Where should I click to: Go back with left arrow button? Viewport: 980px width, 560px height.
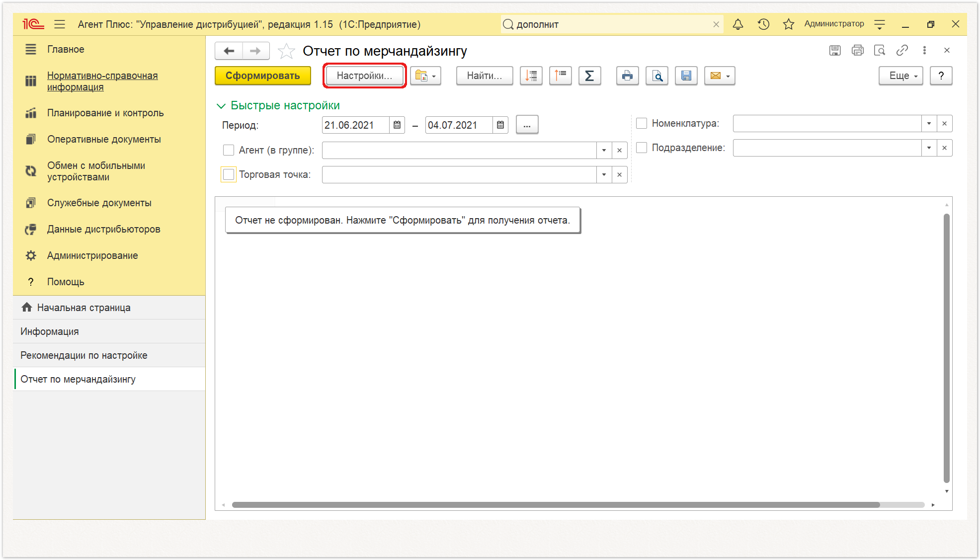229,51
